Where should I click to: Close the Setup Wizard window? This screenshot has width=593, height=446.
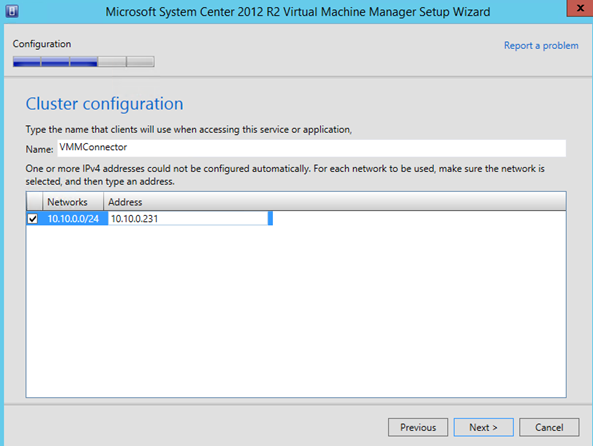[580, 8]
